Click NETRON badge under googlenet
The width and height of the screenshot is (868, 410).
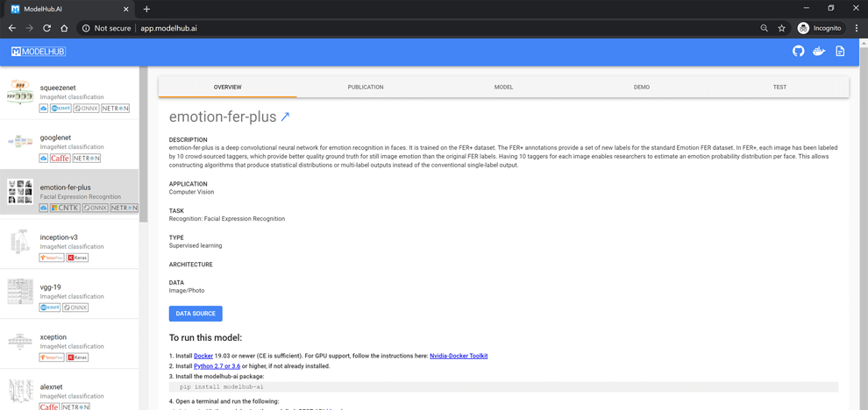point(87,159)
